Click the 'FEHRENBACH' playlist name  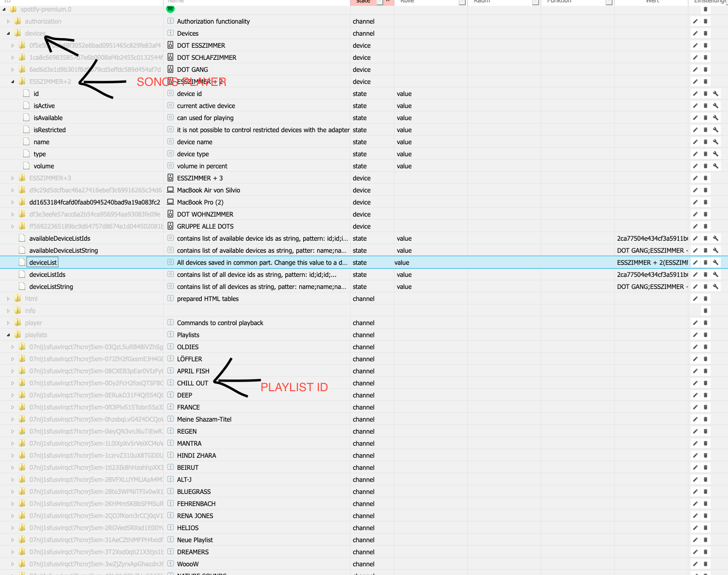point(196,504)
